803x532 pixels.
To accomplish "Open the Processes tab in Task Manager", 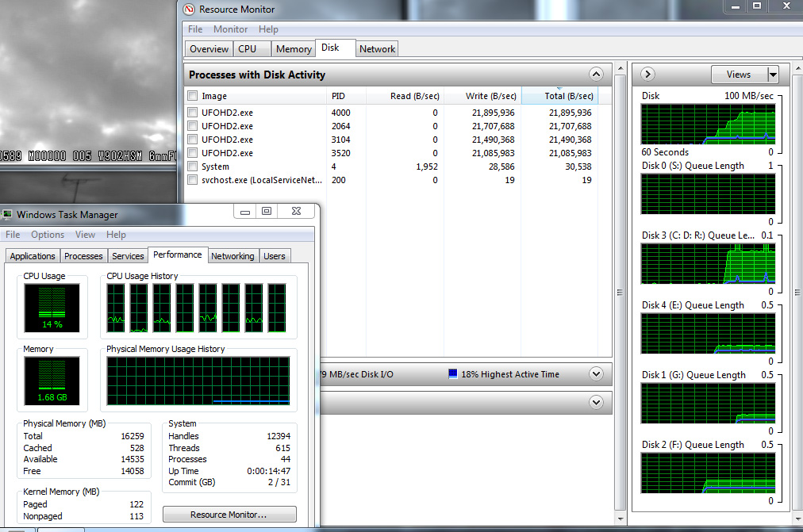I will pos(83,256).
